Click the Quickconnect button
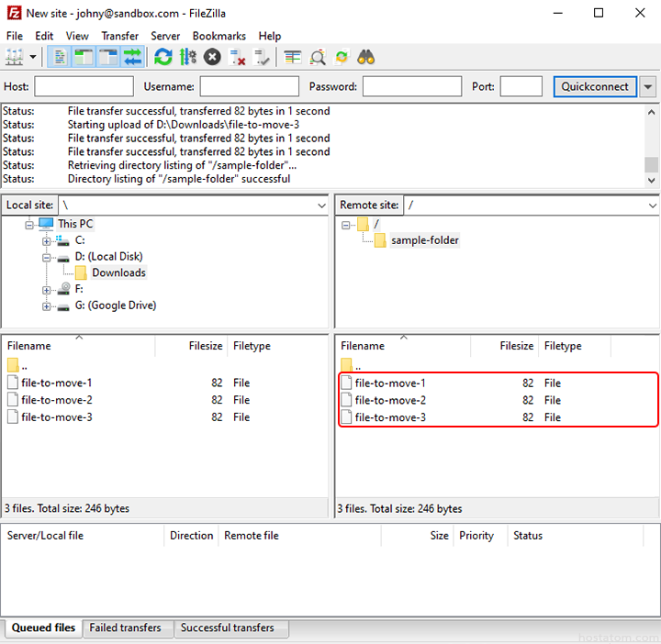 click(x=595, y=87)
